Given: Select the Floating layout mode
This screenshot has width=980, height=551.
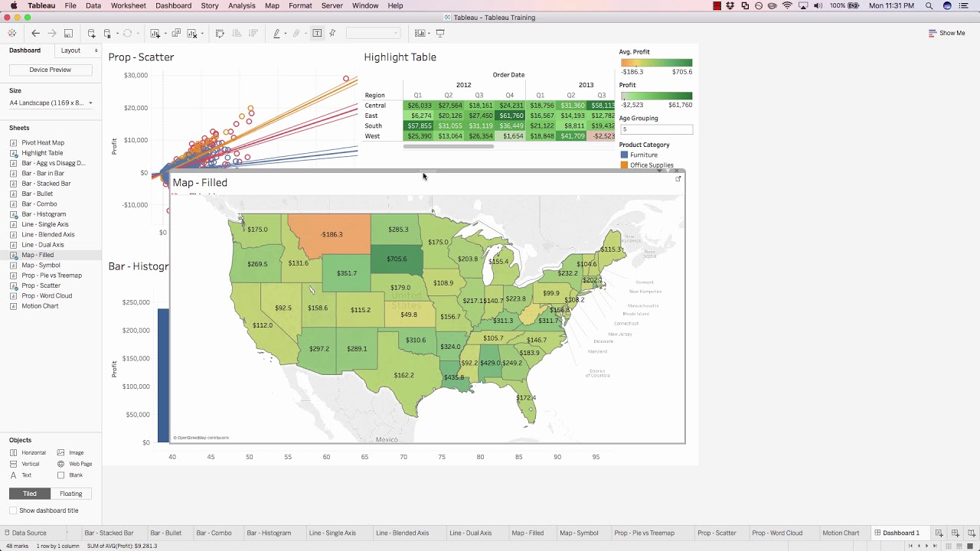Looking at the screenshot, I should click(71, 494).
